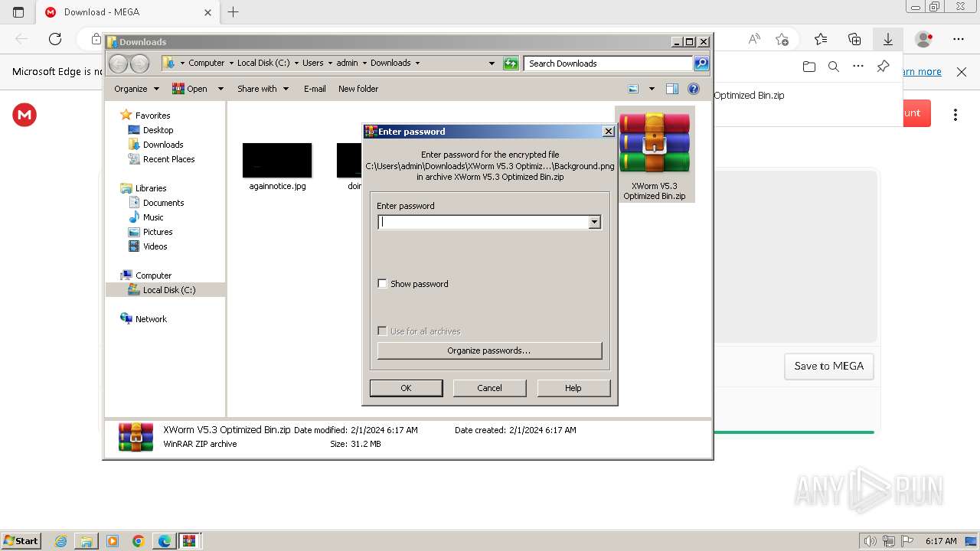Viewport: 980px width, 551px height.
Task: Change view with the views icon
Action: coord(633,89)
